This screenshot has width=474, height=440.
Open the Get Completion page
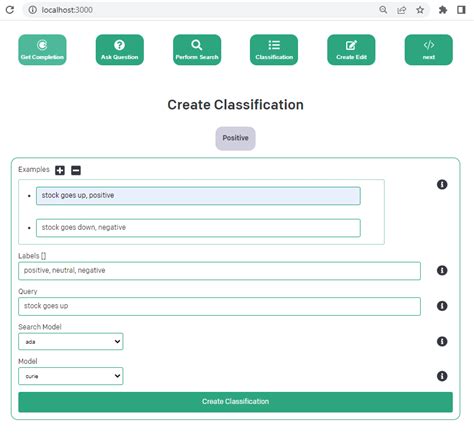coord(42,50)
